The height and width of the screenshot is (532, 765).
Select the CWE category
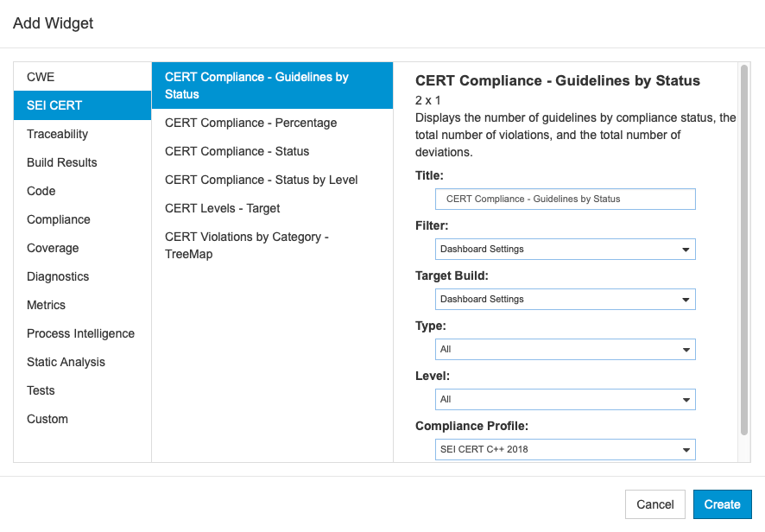click(82, 77)
